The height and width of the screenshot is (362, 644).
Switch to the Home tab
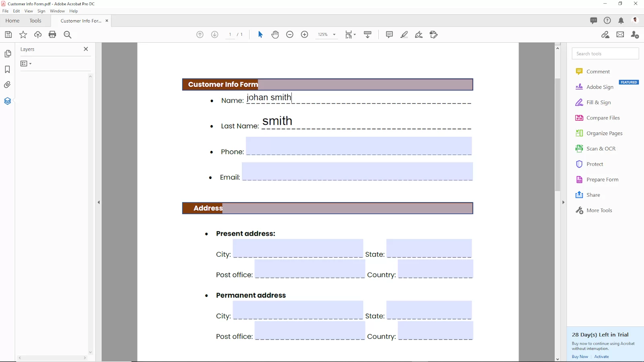[12, 21]
